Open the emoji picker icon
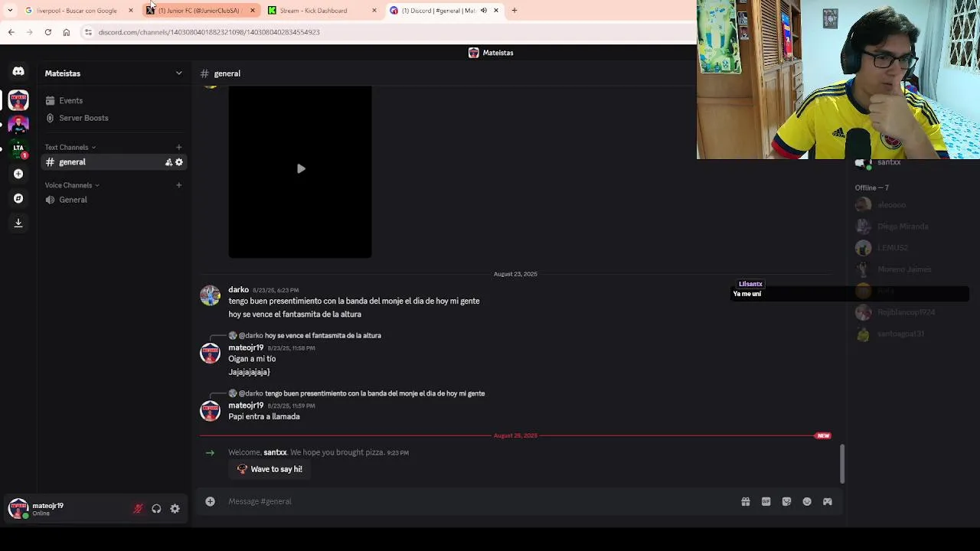This screenshot has height=551, width=980. point(807,501)
